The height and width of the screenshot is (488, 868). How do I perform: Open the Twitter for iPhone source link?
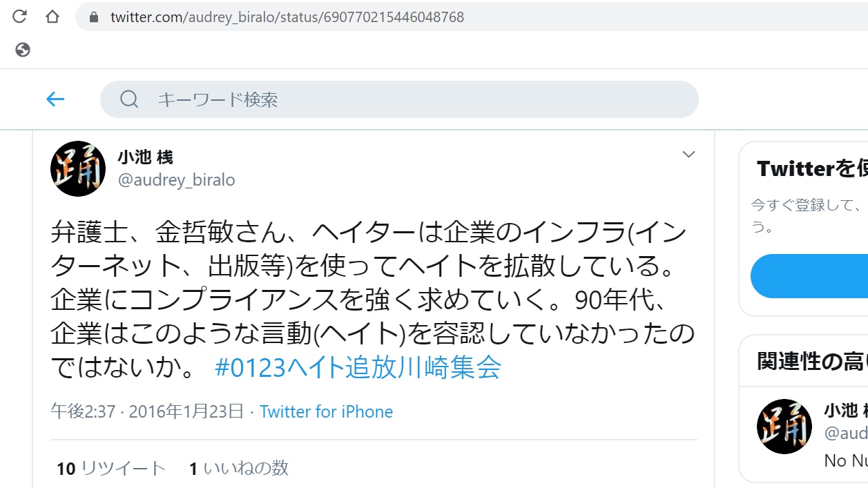point(327,412)
